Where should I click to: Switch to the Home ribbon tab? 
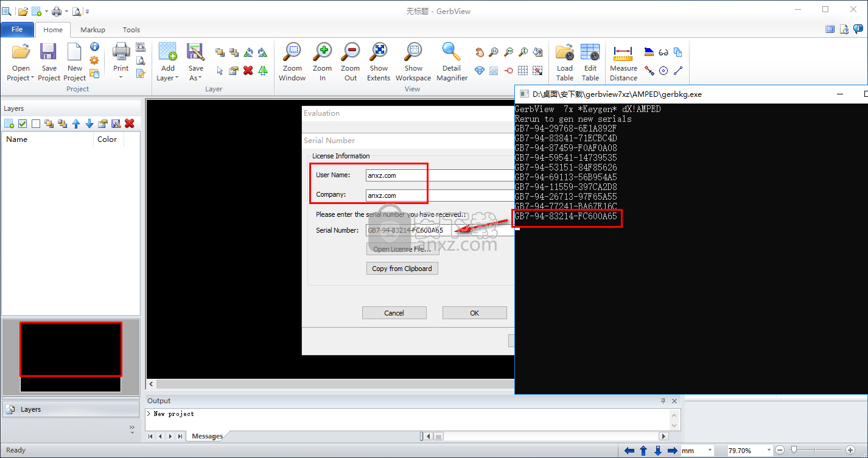pyautogui.click(x=53, y=29)
